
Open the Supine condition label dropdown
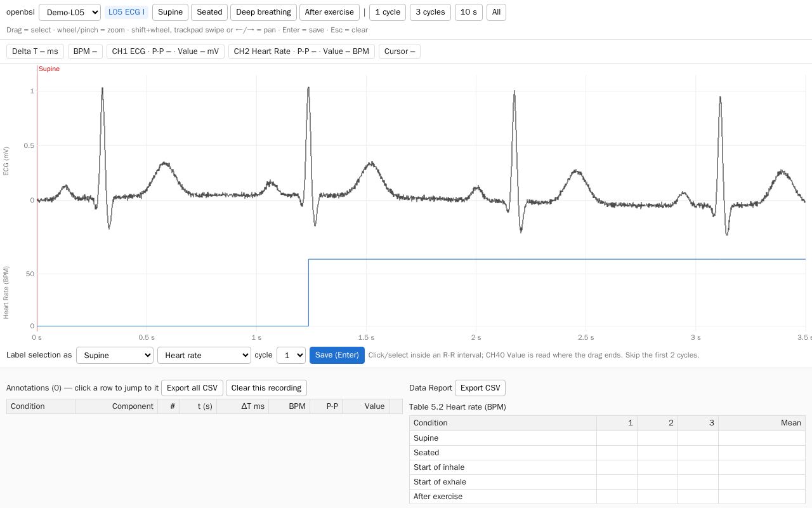[x=115, y=355]
